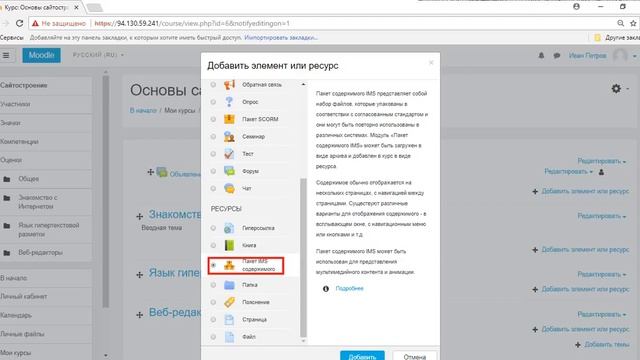Open the messages chat icon
The width and height of the screenshot is (640, 360).
(557, 56)
